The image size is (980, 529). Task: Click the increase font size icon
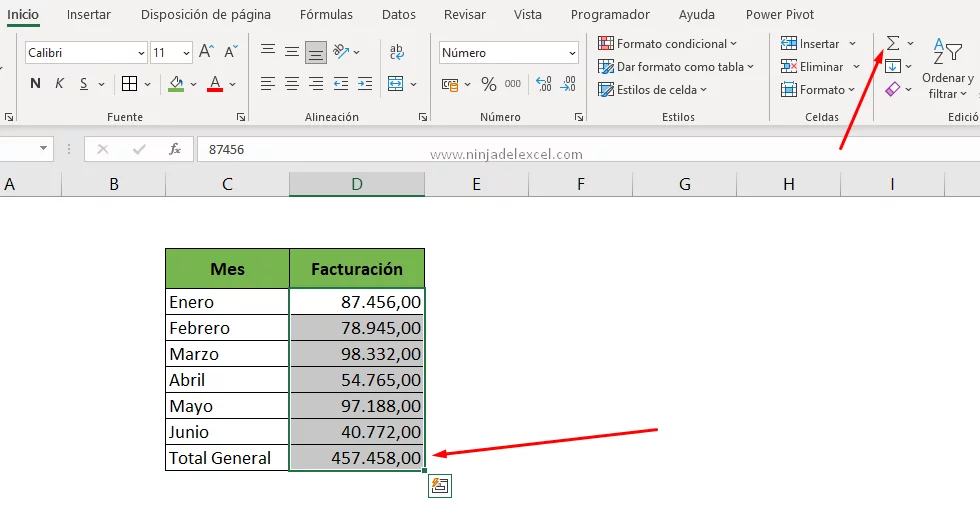point(206,52)
